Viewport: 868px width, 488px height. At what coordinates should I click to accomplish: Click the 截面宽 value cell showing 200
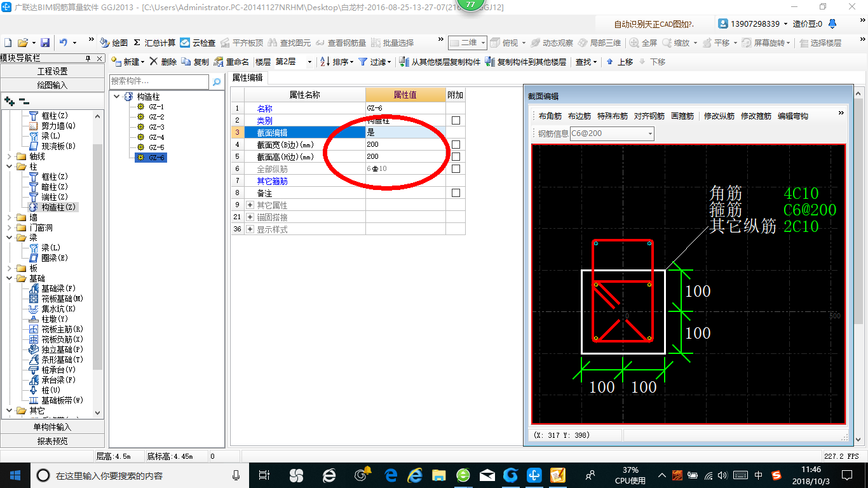point(405,144)
